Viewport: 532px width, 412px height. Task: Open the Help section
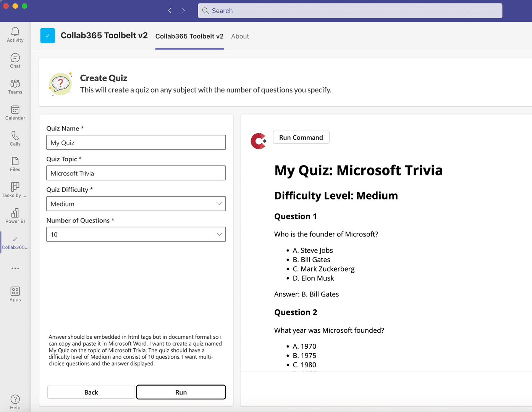pyautogui.click(x=15, y=402)
